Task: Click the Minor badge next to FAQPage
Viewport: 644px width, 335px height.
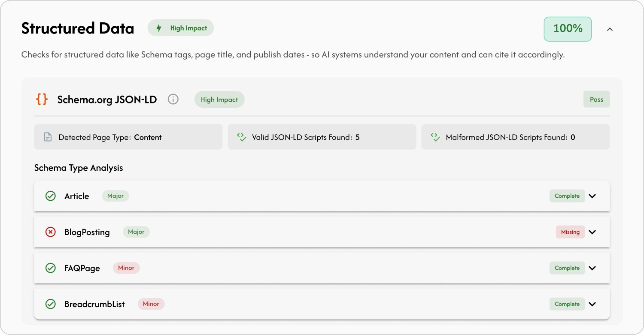Action: click(126, 268)
